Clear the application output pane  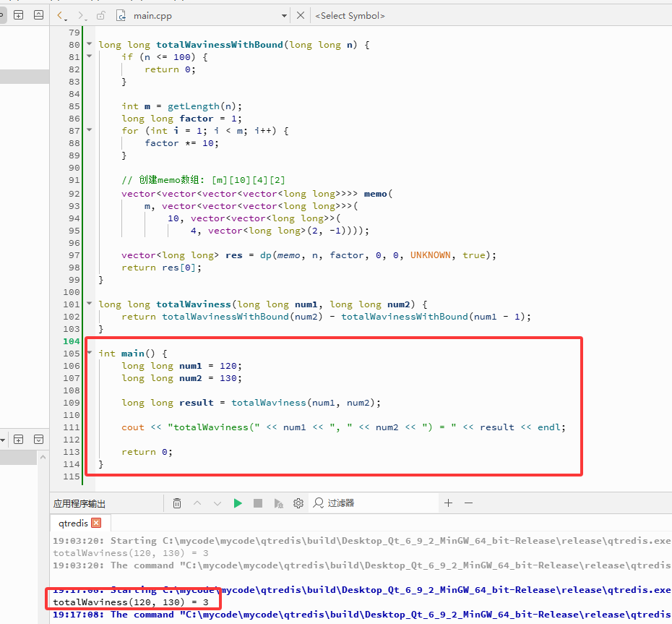pyautogui.click(x=177, y=503)
